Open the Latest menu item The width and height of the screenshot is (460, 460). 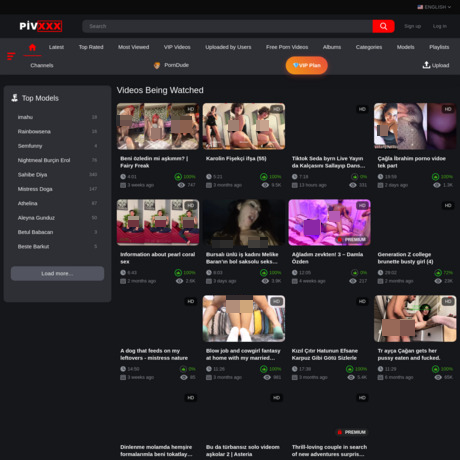click(56, 47)
